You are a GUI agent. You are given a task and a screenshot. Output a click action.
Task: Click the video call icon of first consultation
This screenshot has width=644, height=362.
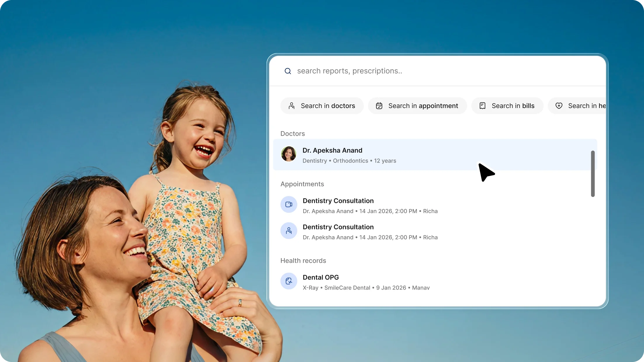pyautogui.click(x=289, y=204)
